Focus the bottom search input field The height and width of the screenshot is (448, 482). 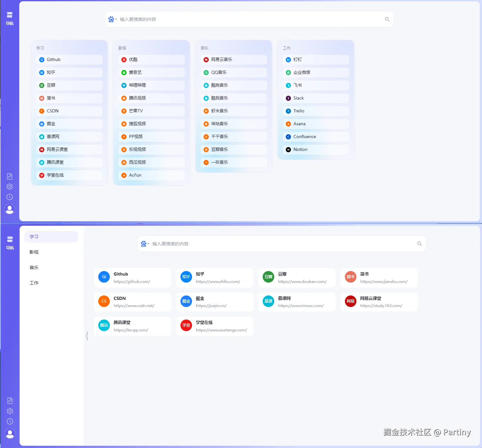283,244
